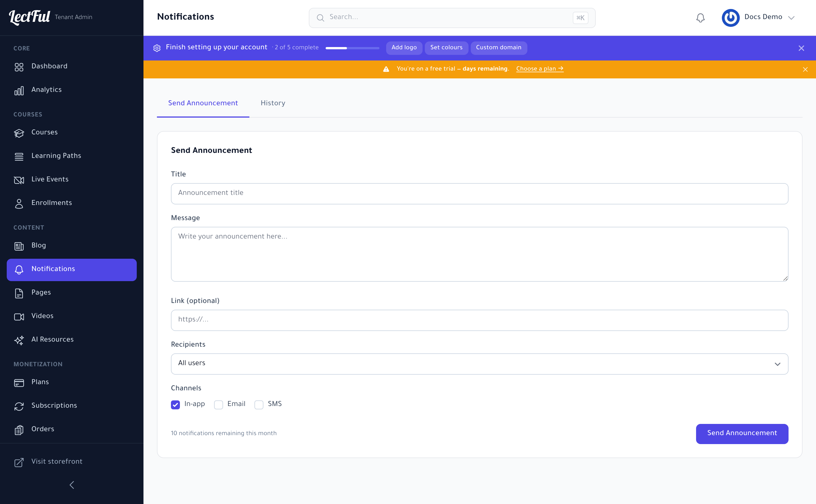Select the Videos camera icon
This screenshot has height=504, width=816.
click(19, 317)
